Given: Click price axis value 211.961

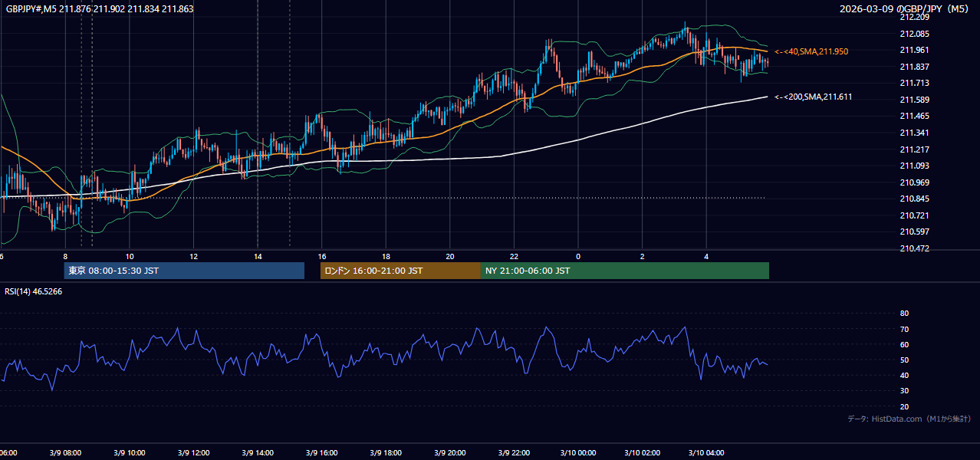Looking at the screenshot, I should click(x=915, y=50).
